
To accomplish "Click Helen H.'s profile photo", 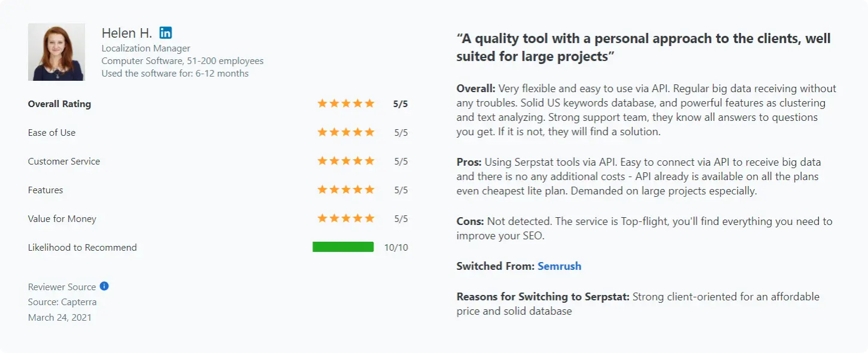I will [56, 52].
